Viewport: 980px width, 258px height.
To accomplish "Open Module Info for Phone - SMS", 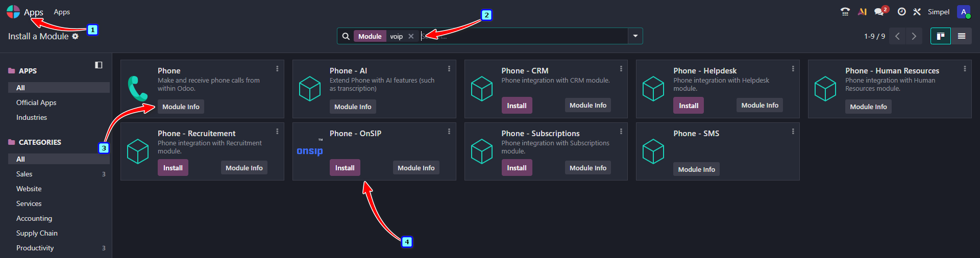I will coord(696,169).
